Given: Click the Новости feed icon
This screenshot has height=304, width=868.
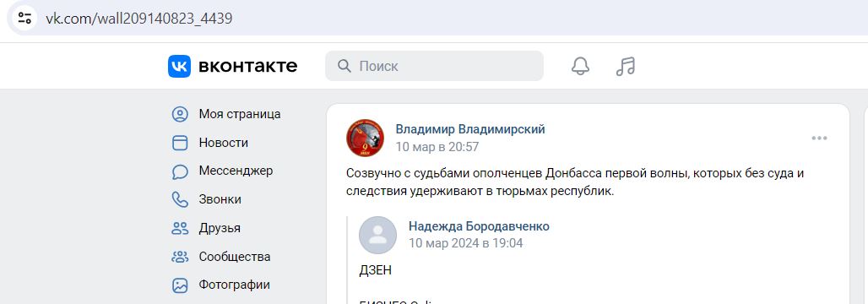Looking at the screenshot, I should pyautogui.click(x=180, y=143).
